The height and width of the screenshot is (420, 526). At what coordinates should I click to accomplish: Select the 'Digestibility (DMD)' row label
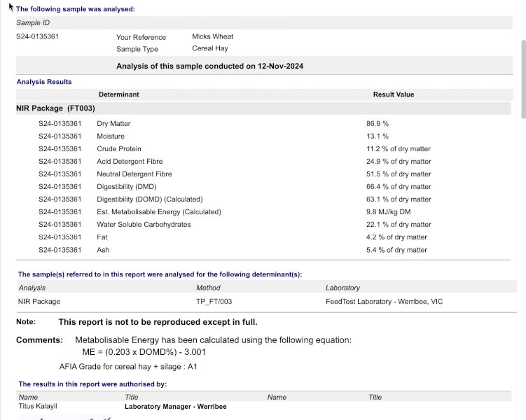pyautogui.click(x=127, y=187)
